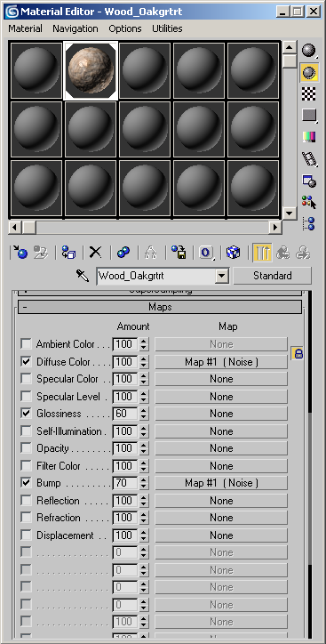Click the Sample Type sphere icon
The width and height of the screenshot is (326, 644).
click(310, 51)
